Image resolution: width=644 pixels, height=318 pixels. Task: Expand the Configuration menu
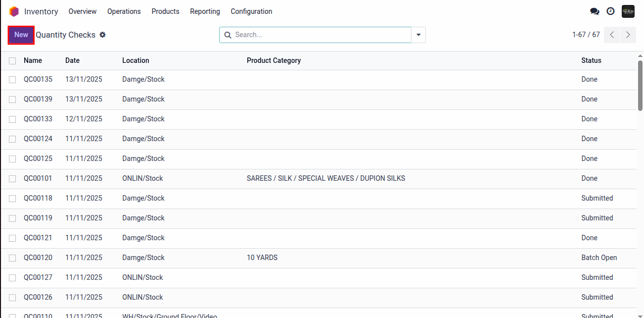251,11
